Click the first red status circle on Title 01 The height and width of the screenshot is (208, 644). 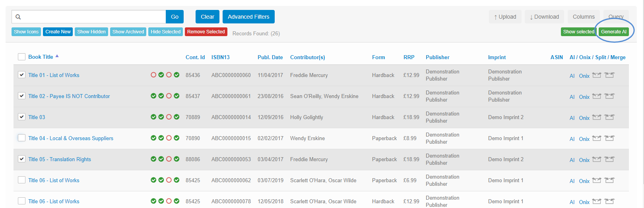pyautogui.click(x=153, y=75)
